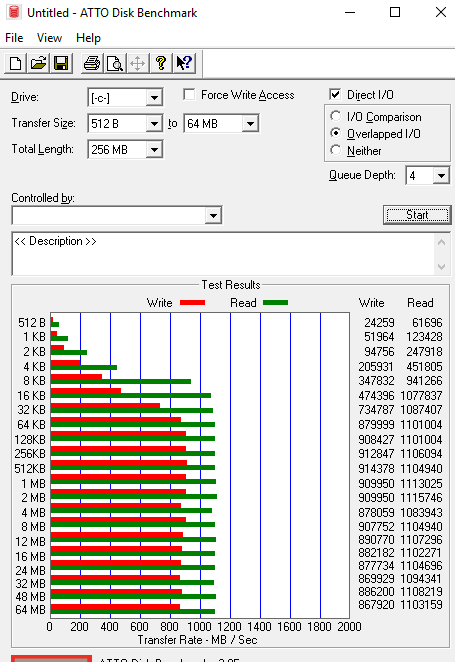455x662 pixels.
Task: Click the description scrollbar up arrow
Action: click(441, 242)
